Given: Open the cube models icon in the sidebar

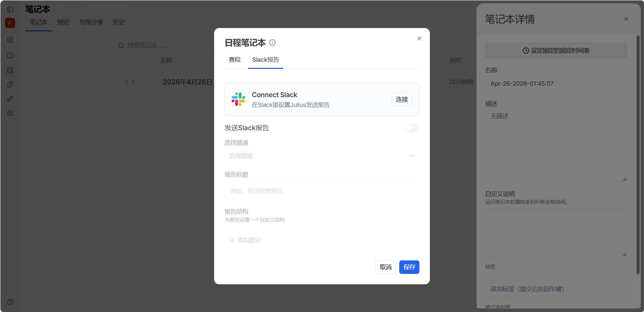Looking at the screenshot, I should 10,113.
